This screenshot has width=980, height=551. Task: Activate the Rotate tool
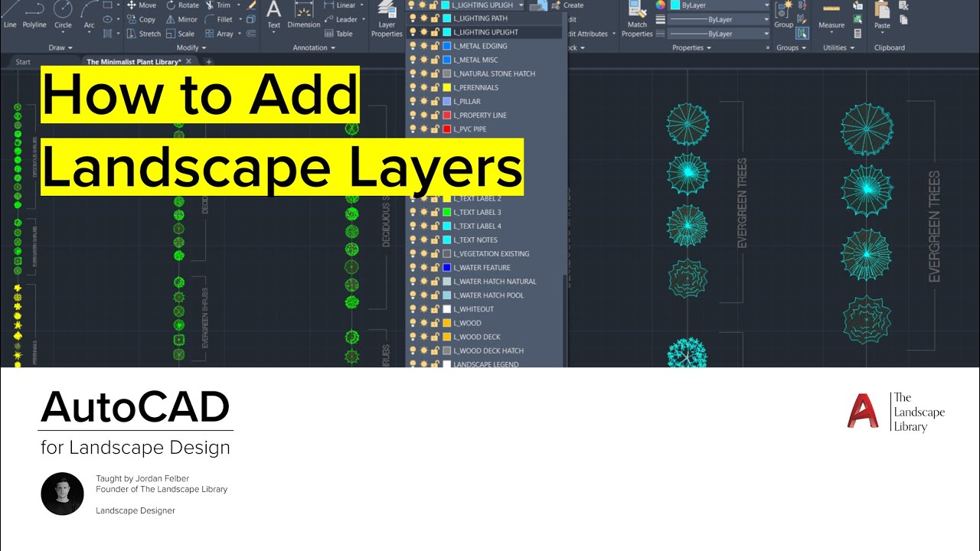(181, 5)
